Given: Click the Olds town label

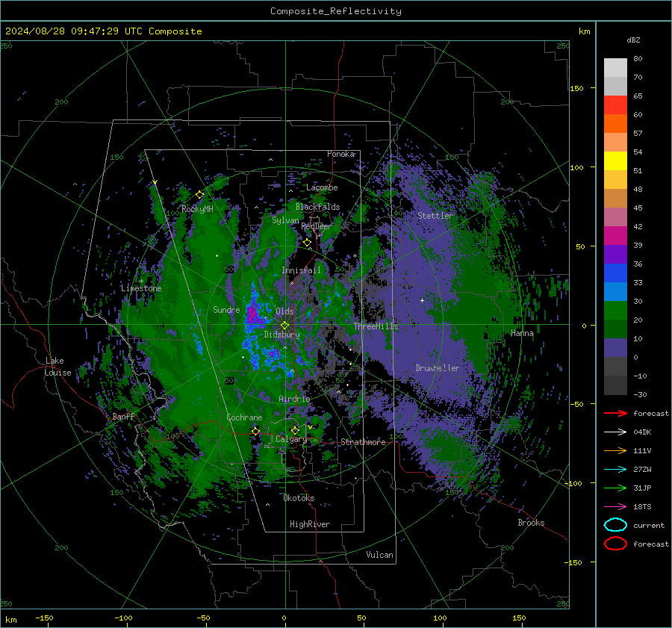Looking at the screenshot, I should click(x=284, y=311).
